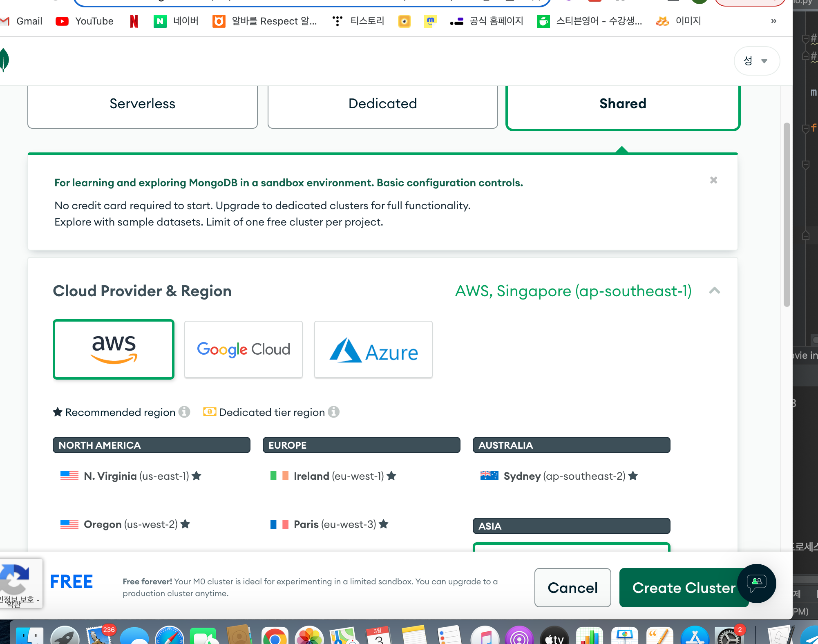Open Google Chrome from the Dock
This screenshot has height=644, width=818.
click(275, 635)
